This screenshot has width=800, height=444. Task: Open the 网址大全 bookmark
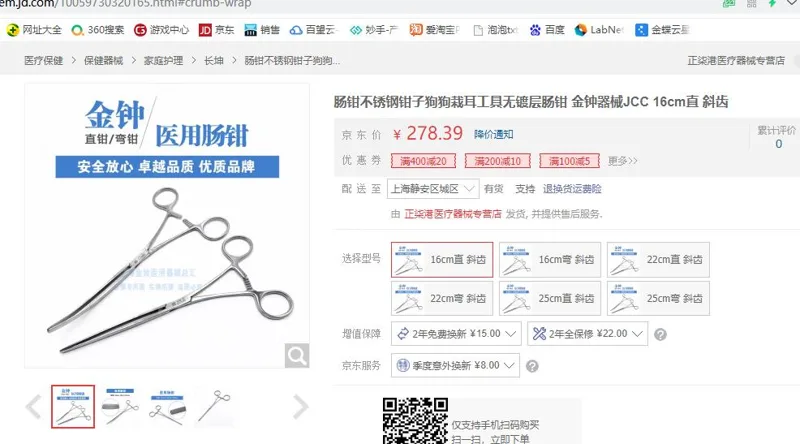pyautogui.click(x=34, y=30)
